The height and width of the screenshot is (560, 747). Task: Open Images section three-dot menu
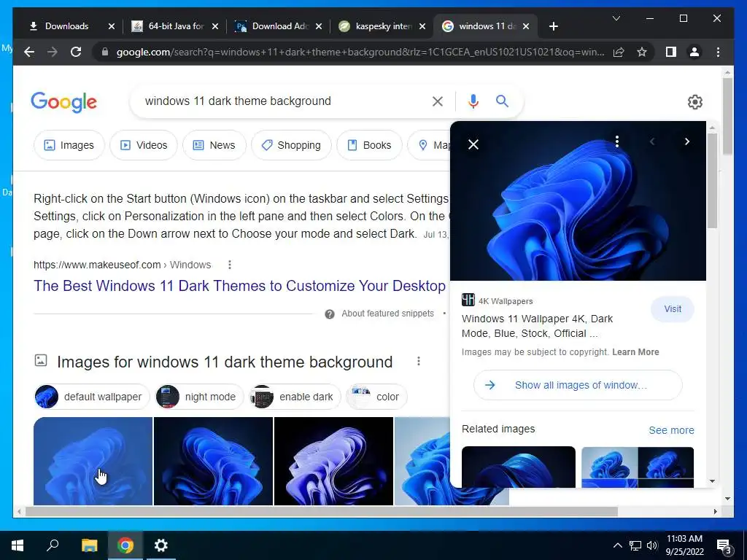419,362
